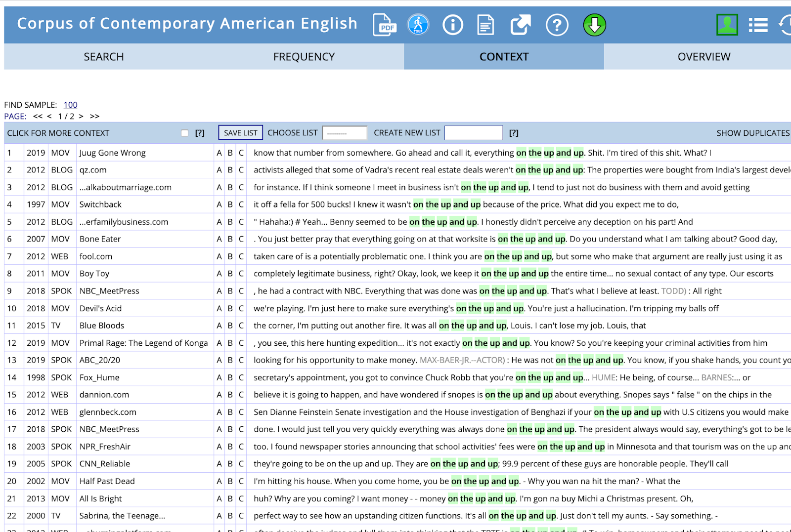Click qz.com source in row 2
The width and height of the screenshot is (791, 532).
point(93,170)
